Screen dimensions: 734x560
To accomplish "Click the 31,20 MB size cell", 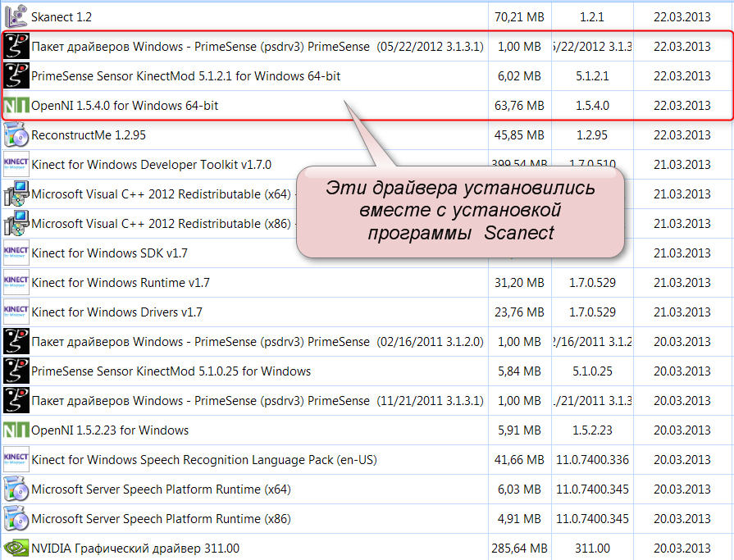I will 519,282.
